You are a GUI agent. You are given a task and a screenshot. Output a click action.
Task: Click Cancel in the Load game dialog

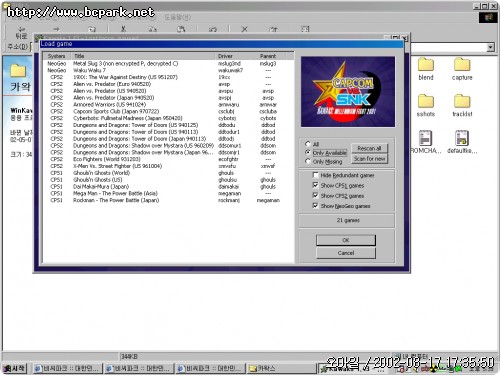(346, 253)
